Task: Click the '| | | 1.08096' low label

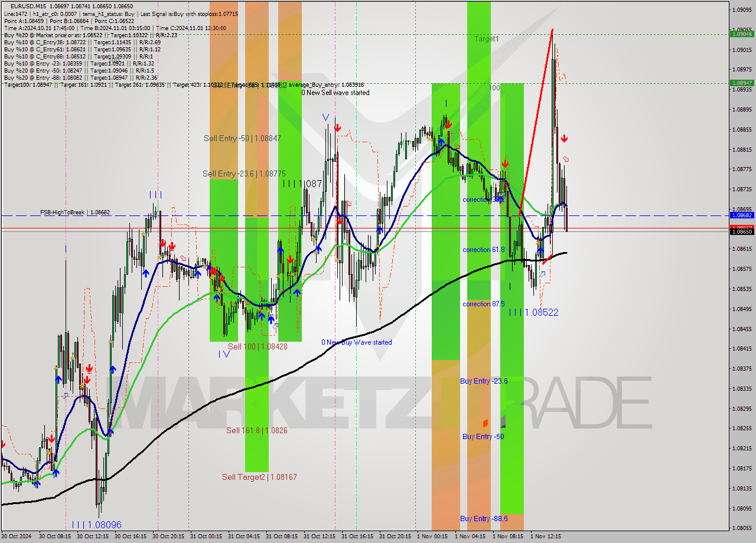Action: (96, 525)
